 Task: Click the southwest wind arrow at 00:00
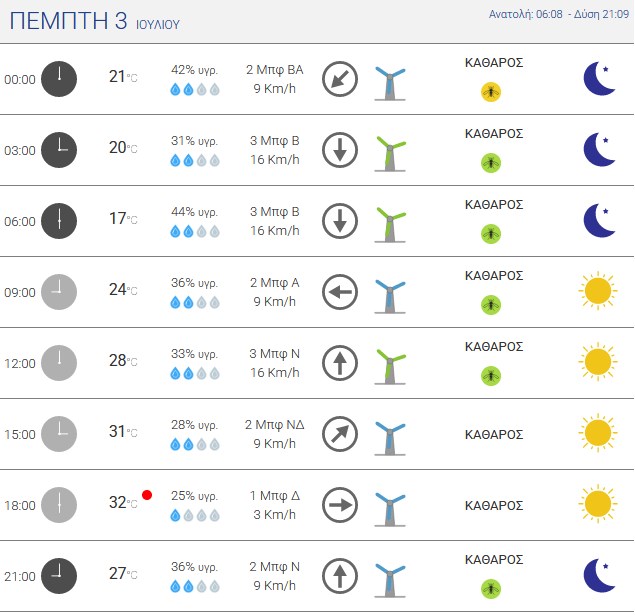(340, 79)
